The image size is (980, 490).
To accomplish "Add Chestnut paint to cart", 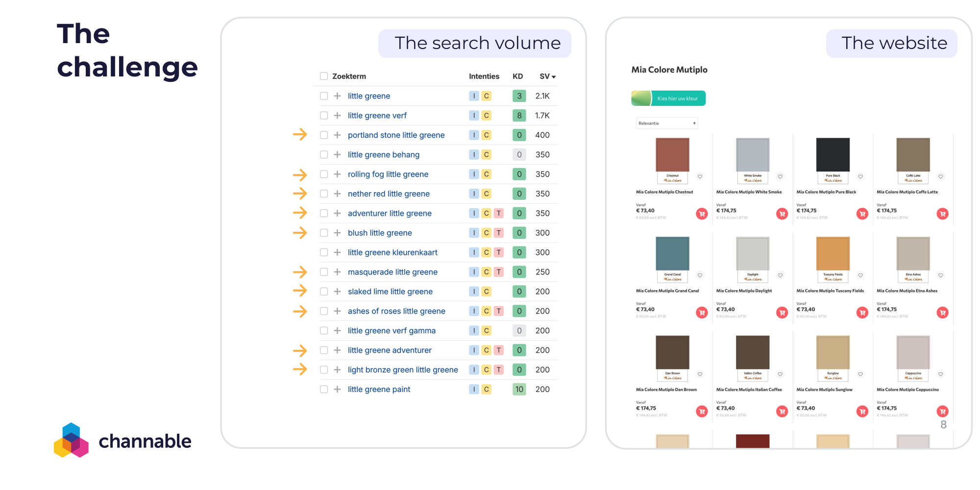I will pos(702,214).
